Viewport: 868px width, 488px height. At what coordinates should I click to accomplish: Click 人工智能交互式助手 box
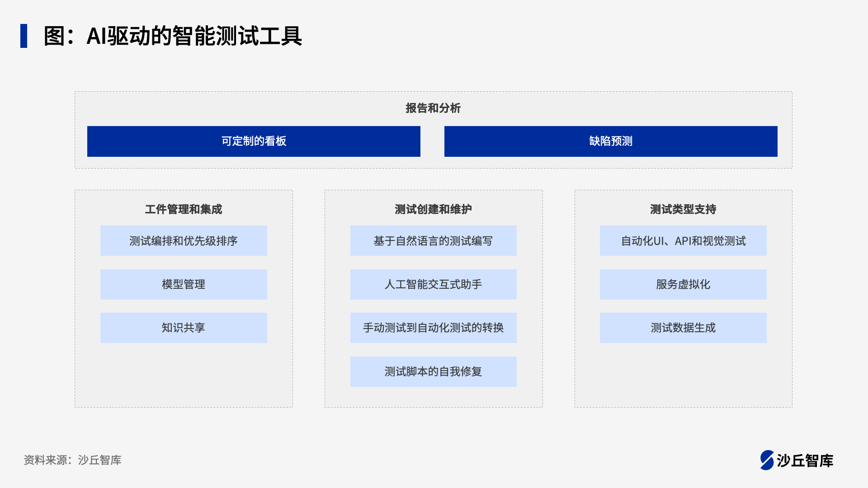(x=433, y=284)
